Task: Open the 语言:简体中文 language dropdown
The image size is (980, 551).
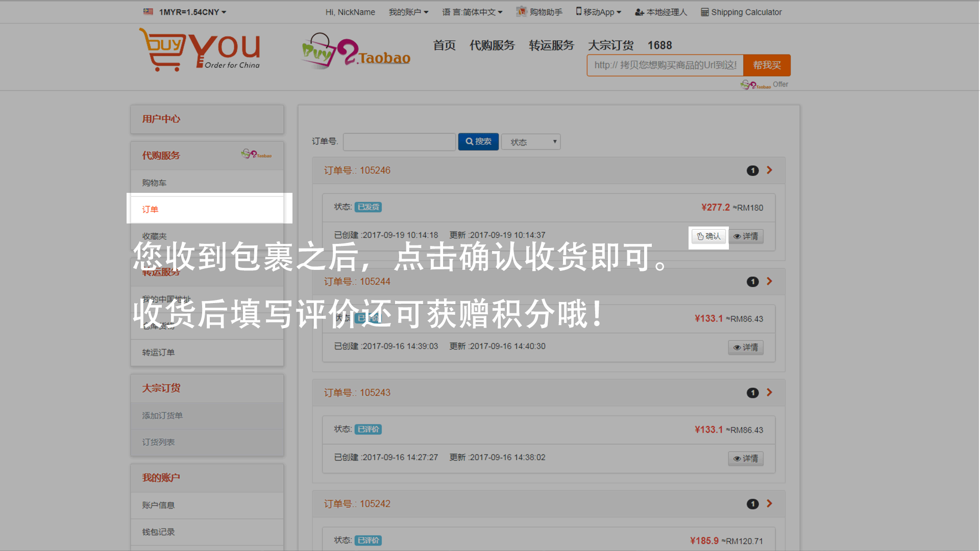Action: 472,12
